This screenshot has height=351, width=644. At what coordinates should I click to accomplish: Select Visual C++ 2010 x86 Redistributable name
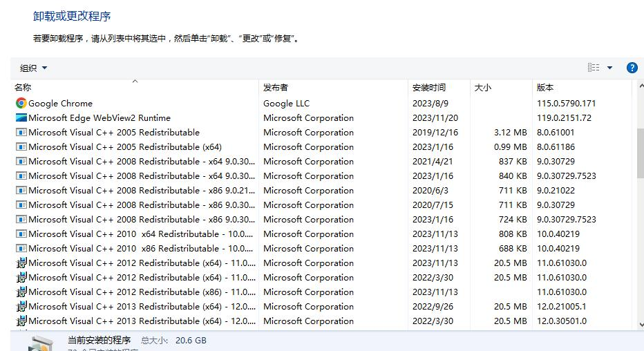pos(140,248)
